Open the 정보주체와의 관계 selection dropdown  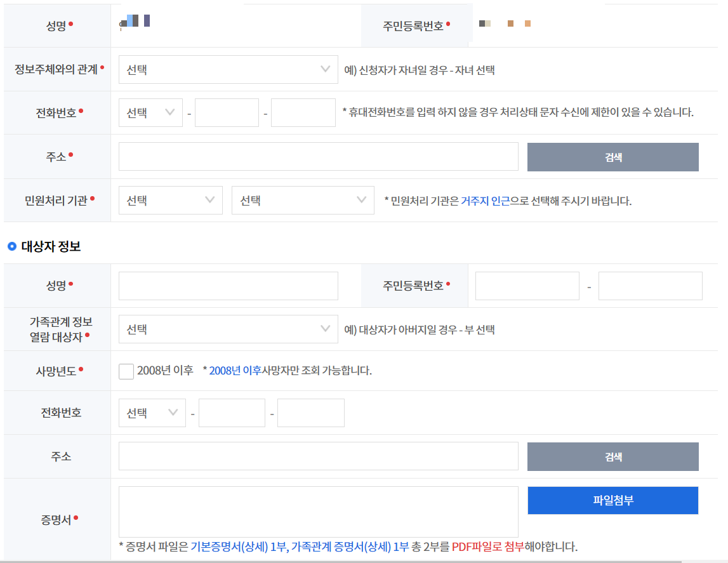click(x=227, y=69)
